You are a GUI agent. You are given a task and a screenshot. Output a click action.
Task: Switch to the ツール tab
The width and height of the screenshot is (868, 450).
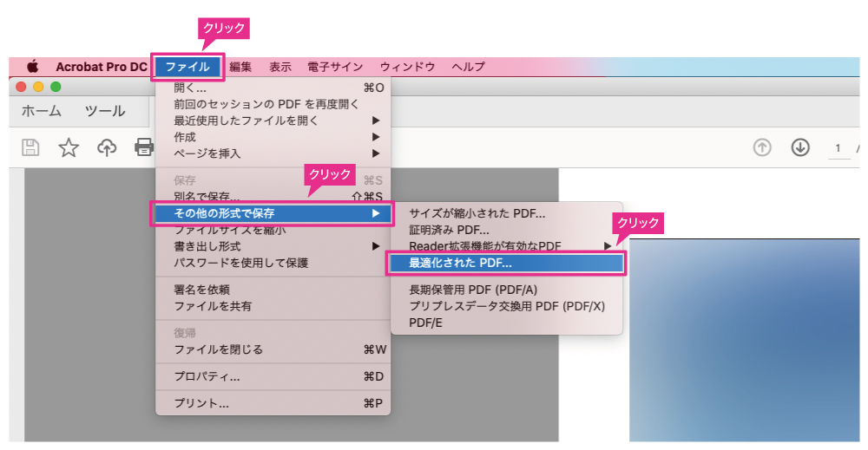pyautogui.click(x=105, y=111)
